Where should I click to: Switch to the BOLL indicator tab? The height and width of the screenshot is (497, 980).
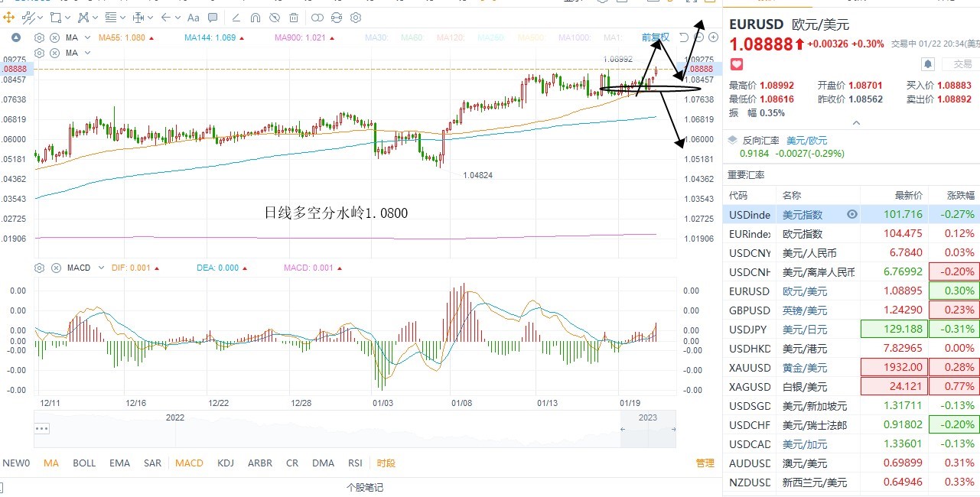tap(84, 463)
